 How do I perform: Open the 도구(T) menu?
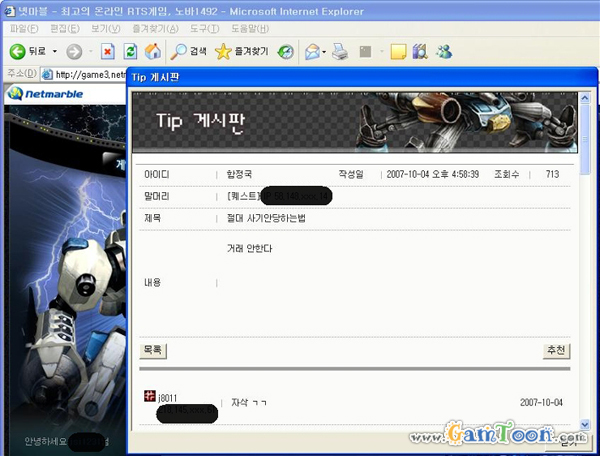pos(204,29)
